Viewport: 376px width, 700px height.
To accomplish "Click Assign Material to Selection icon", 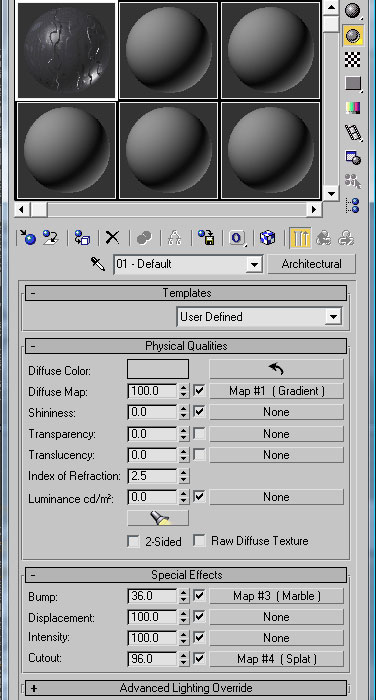I will [x=82, y=238].
